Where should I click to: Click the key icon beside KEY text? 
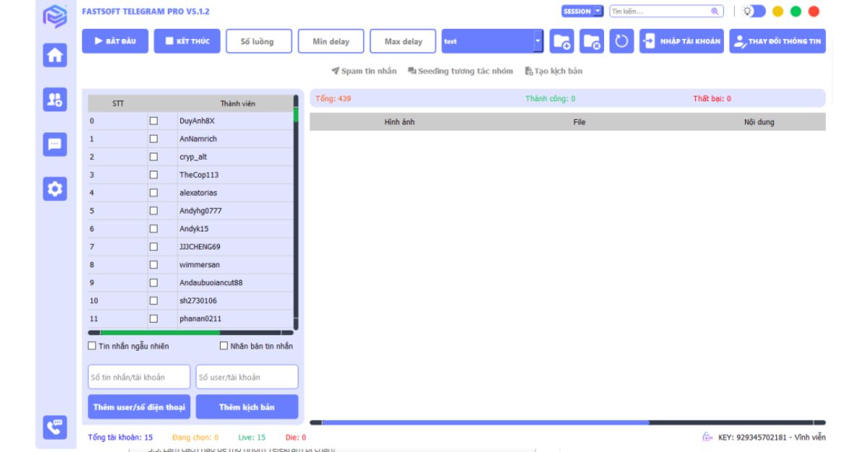(707, 437)
